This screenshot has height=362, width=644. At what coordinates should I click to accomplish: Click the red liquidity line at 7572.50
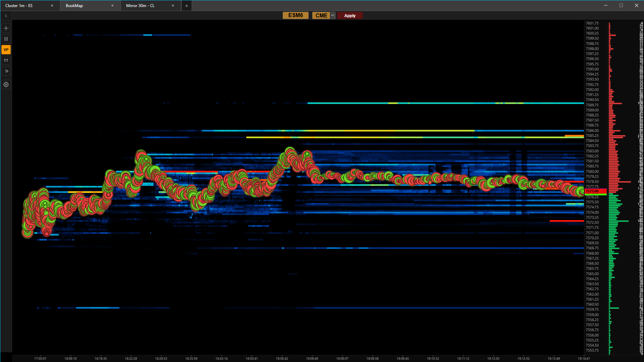[567, 221]
